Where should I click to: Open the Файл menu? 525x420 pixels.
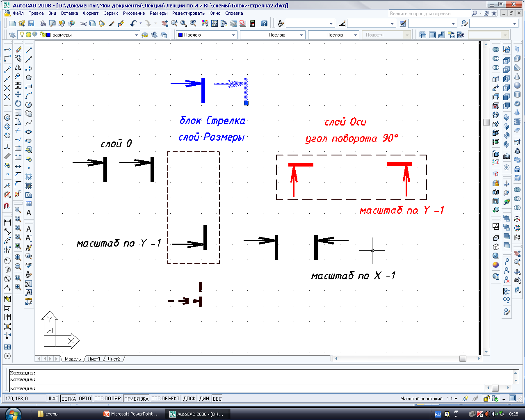click(18, 13)
